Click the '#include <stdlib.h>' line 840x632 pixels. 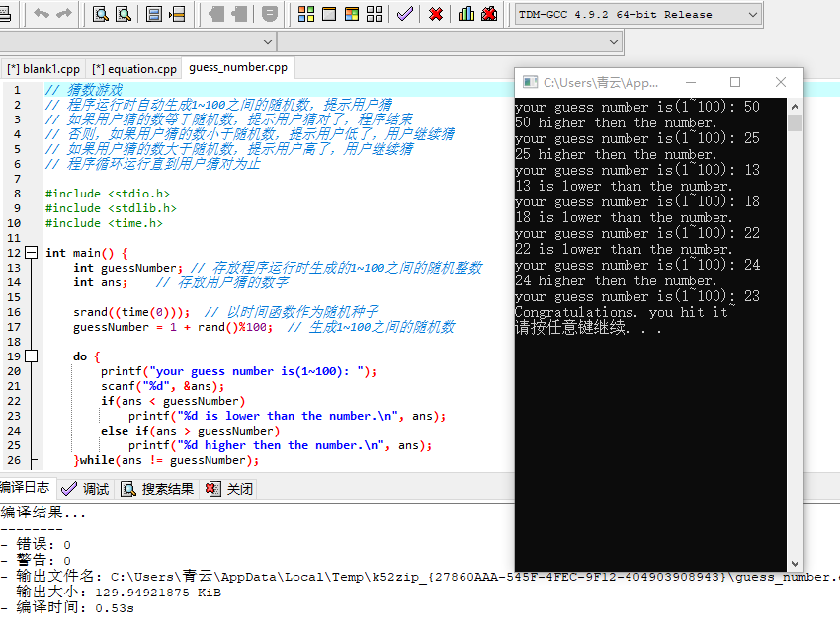click(x=111, y=208)
